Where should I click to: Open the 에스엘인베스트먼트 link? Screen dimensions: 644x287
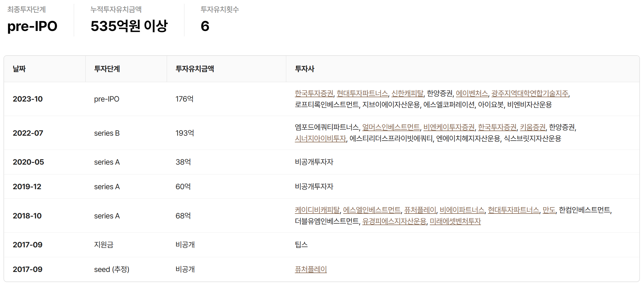pyautogui.click(x=372, y=210)
